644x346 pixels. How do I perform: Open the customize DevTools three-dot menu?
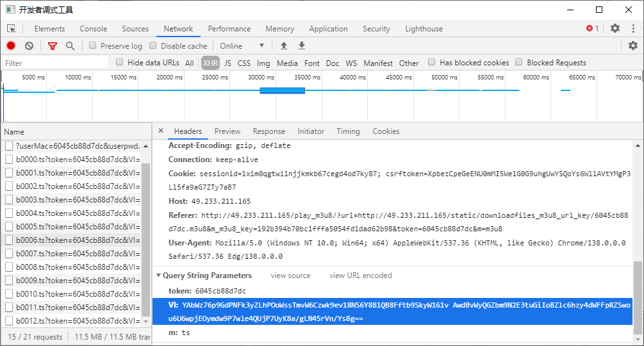coord(632,29)
